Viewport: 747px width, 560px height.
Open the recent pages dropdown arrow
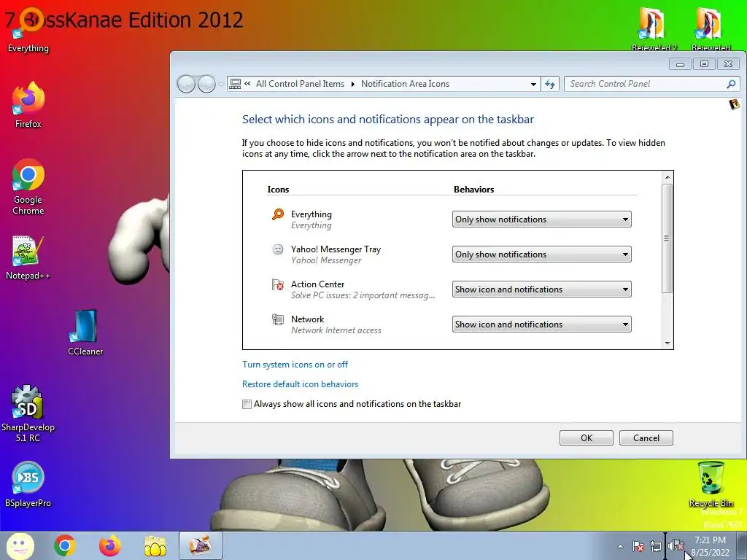(x=221, y=85)
